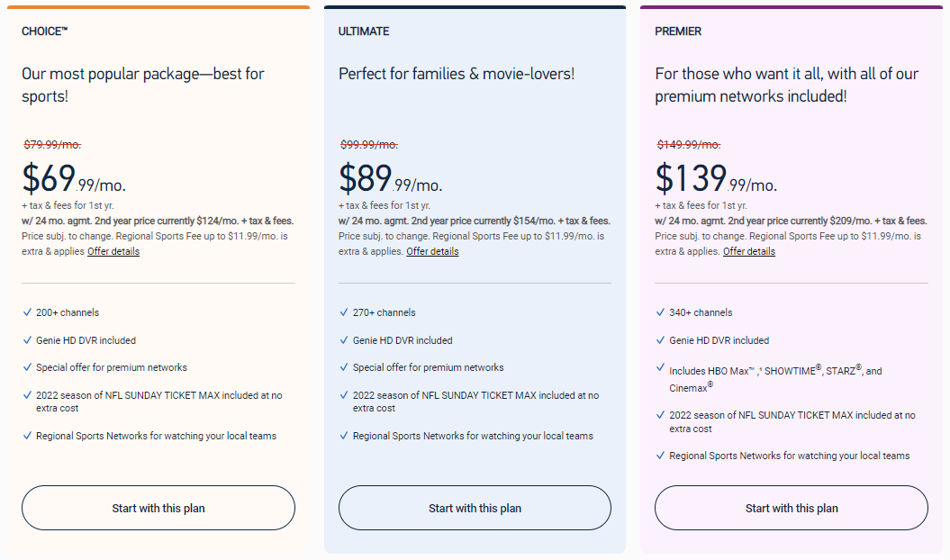Image resolution: width=950 pixels, height=560 pixels.
Task: Click ULTIMATE checkmark beside Special offer for premium networks
Action: (344, 367)
